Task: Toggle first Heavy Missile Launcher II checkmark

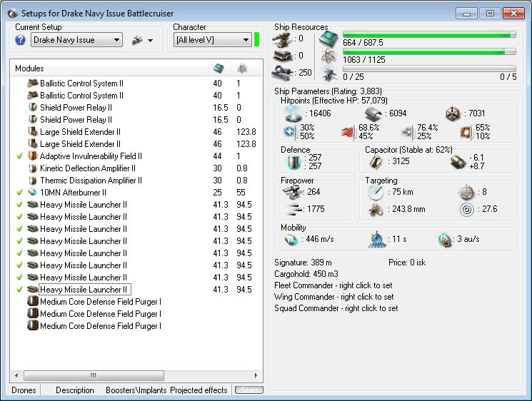Action: 20,205
